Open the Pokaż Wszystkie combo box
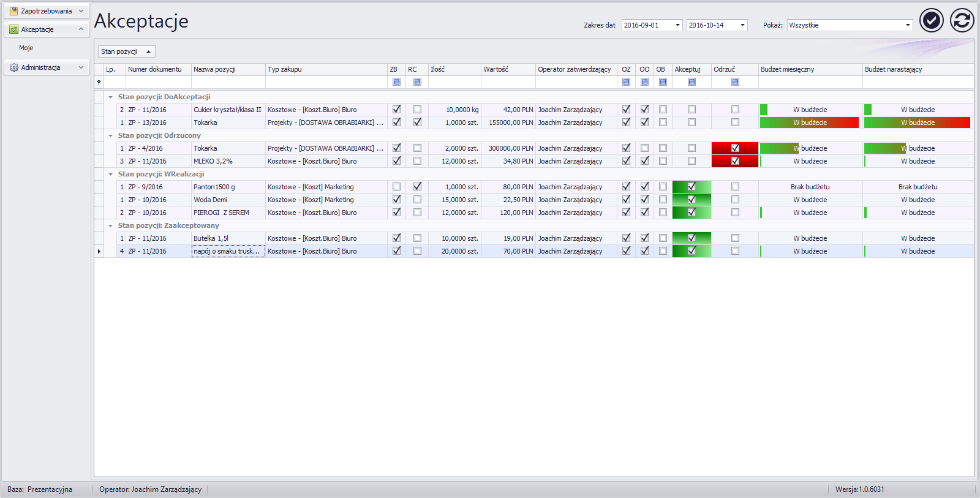Screen dimensions: 980x498 [x=850, y=25]
